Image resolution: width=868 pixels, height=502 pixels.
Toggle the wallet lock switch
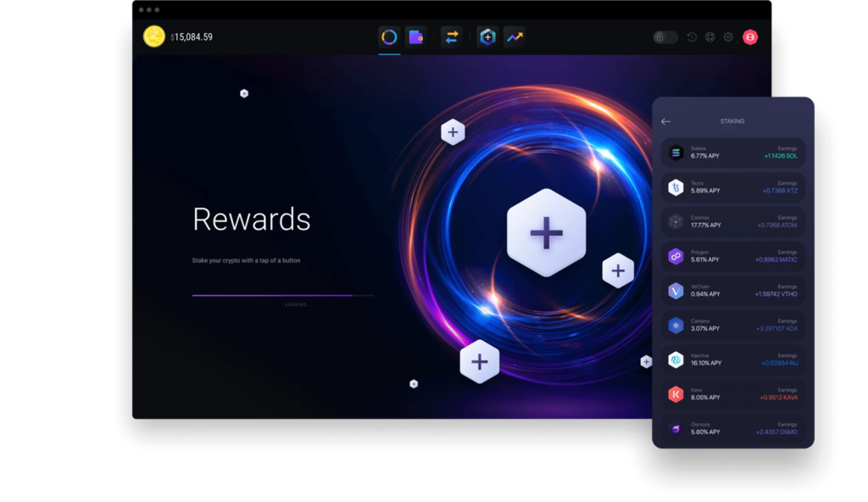click(665, 37)
